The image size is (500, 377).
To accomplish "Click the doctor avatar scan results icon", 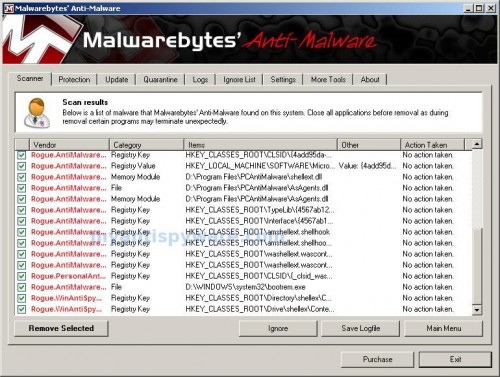I will [x=37, y=113].
